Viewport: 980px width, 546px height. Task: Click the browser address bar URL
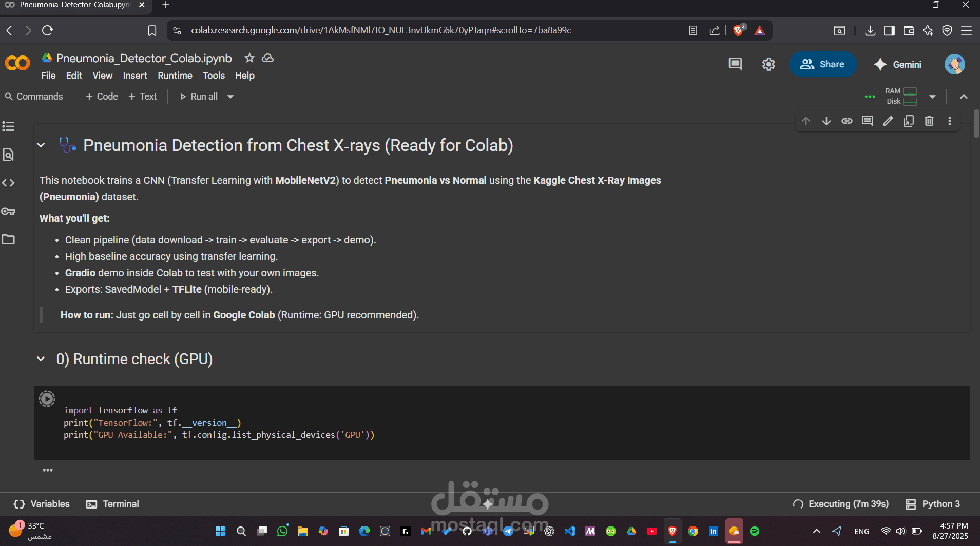point(381,30)
